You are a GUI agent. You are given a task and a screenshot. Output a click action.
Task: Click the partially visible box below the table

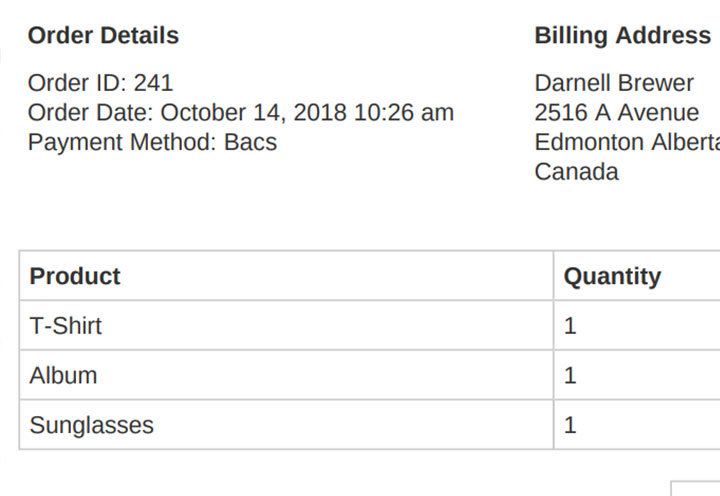click(695, 489)
